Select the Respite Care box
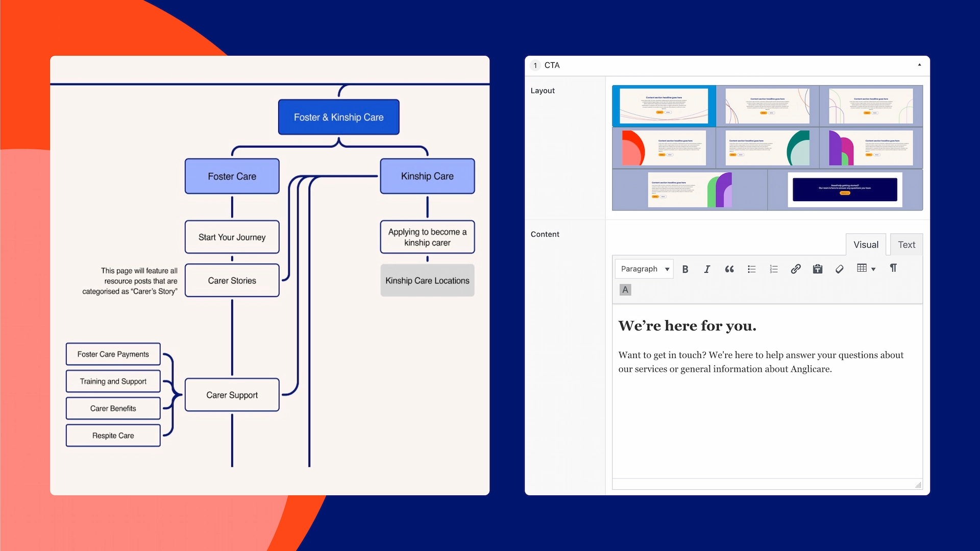Viewport: 980px width, 551px height. 113,436
